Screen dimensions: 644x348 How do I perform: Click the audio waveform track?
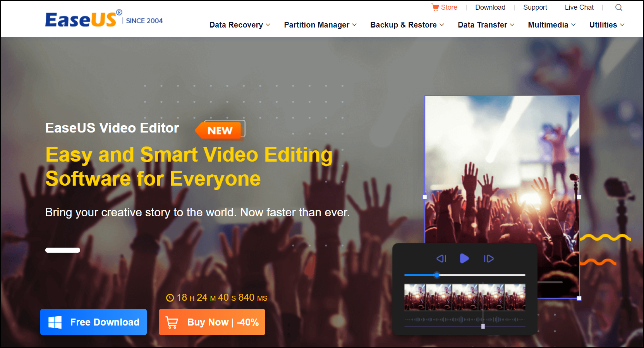pyautogui.click(x=465, y=320)
